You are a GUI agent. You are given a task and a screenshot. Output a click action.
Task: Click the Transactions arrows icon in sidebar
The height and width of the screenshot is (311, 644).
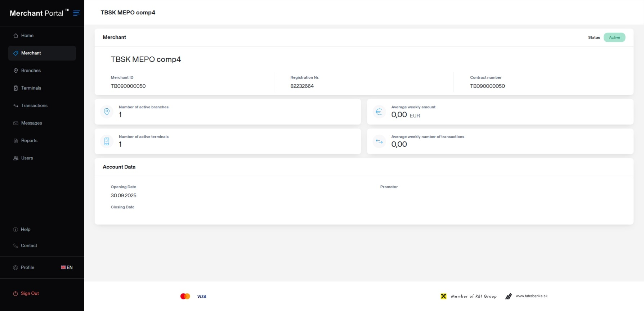16,106
